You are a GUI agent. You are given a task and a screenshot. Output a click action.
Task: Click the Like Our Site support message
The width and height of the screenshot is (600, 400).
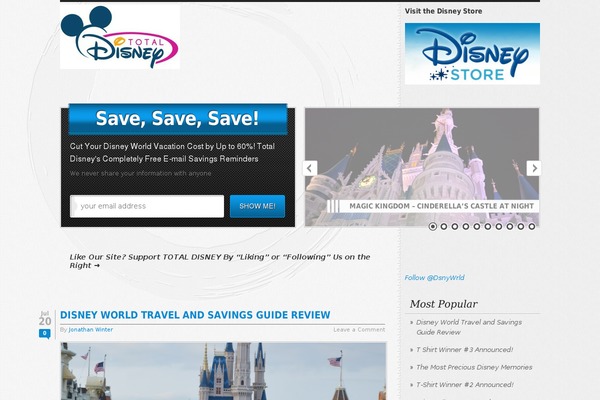coord(220,261)
